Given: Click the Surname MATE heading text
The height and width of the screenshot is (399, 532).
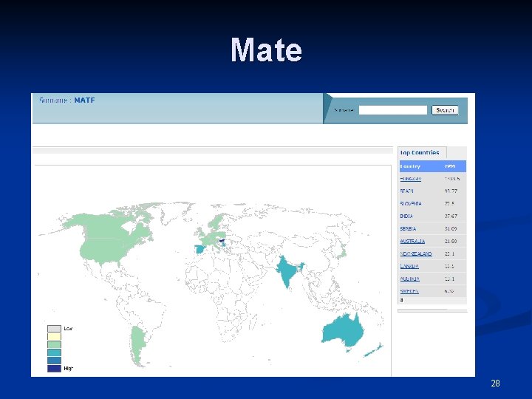Looking at the screenshot, I should tap(67, 100).
